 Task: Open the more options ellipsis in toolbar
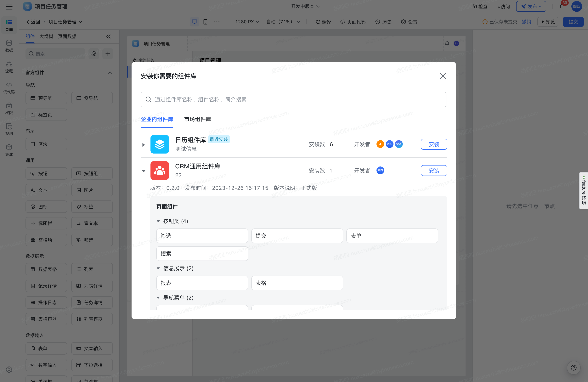coord(217,22)
